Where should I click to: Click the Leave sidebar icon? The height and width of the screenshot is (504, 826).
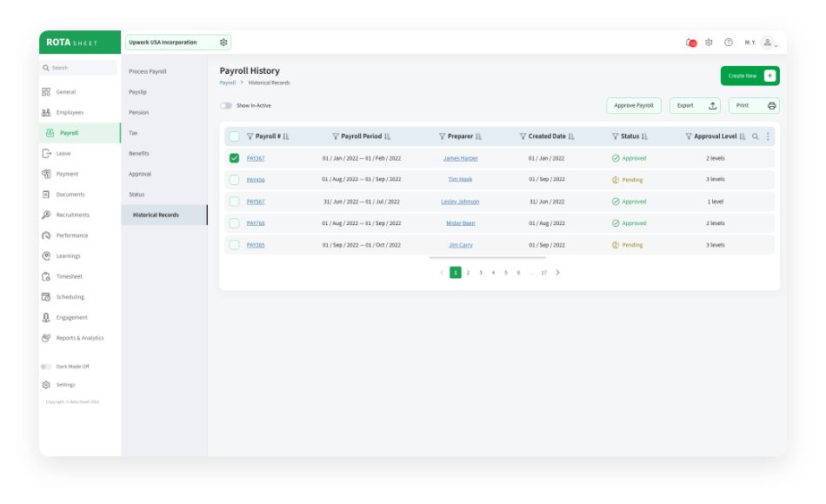click(x=46, y=153)
